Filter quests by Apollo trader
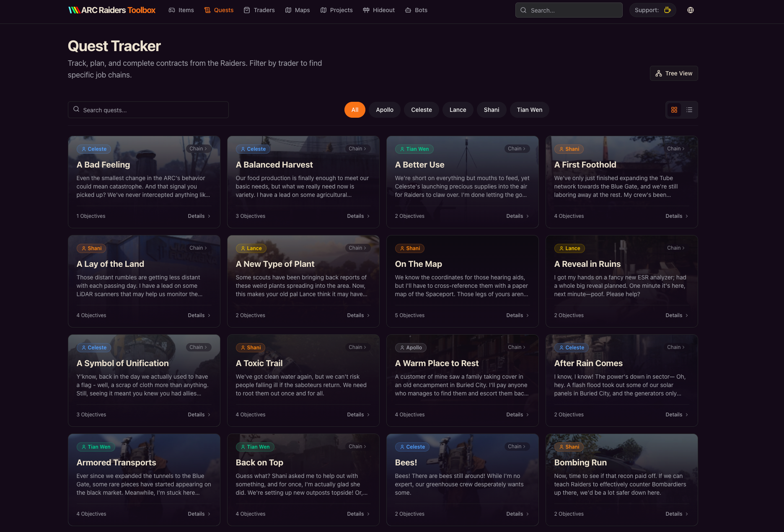 click(x=384, y=110)
